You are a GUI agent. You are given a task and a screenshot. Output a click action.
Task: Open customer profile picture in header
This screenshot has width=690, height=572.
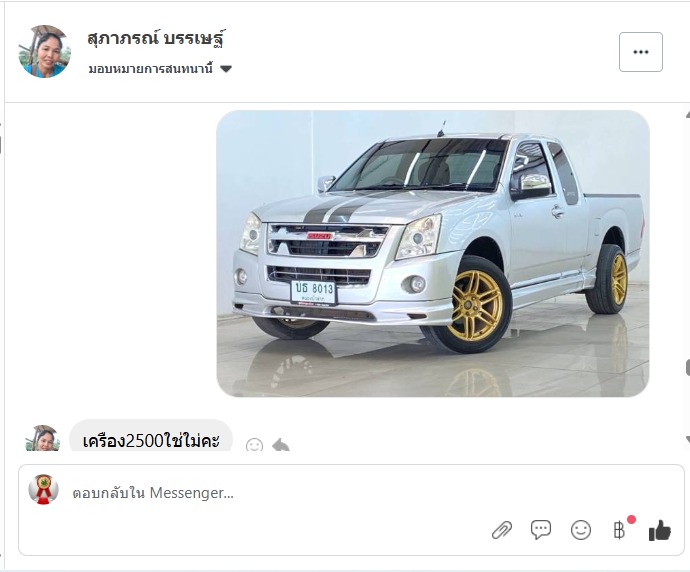tap(44, 51)
